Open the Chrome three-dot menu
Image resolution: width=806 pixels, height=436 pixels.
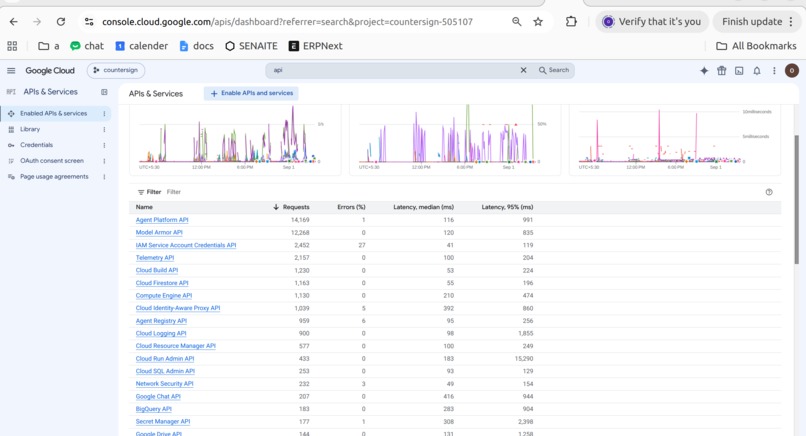pos(791,22)
